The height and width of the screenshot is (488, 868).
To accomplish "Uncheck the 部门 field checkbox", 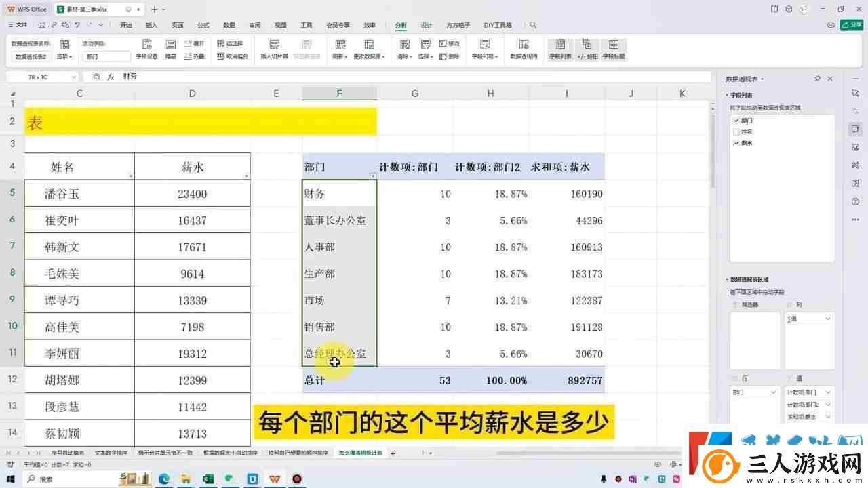I will coord(736,120).
